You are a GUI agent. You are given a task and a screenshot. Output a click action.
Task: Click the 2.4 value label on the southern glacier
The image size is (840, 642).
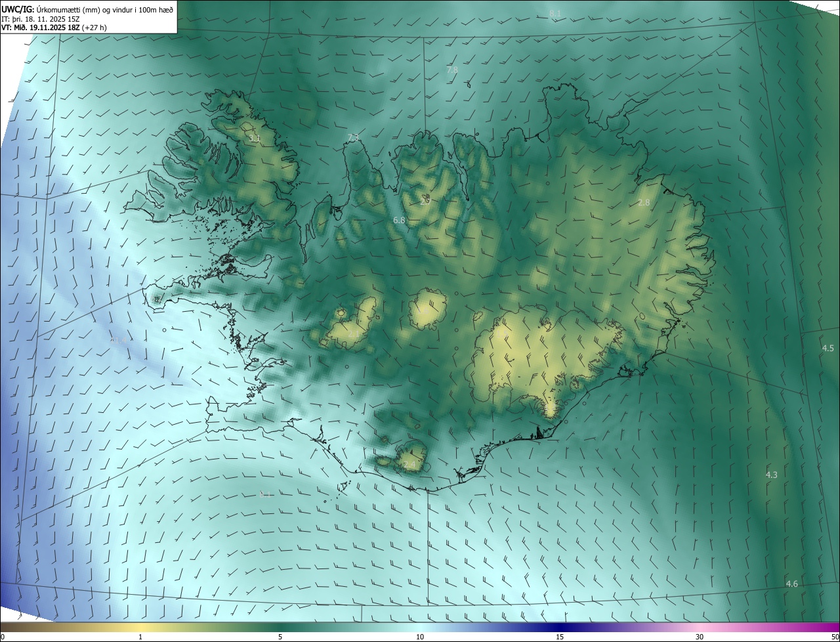pos(409,465)
